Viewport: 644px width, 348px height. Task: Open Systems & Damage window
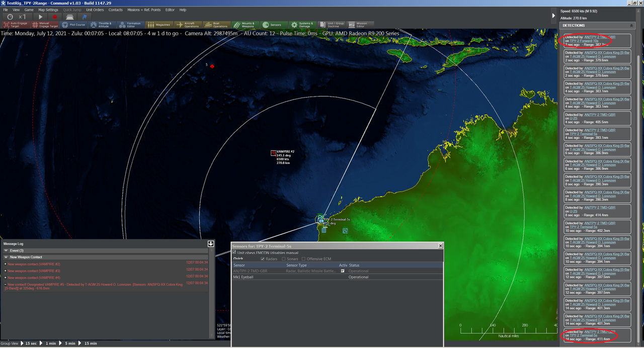pos(303,25)
